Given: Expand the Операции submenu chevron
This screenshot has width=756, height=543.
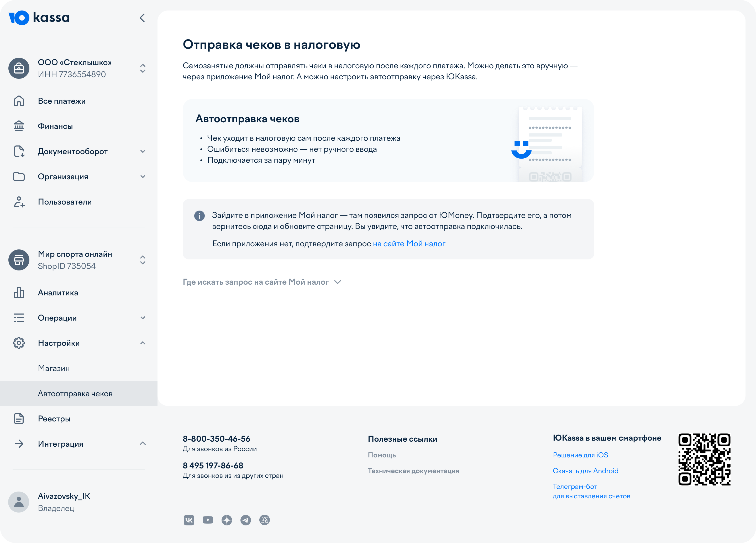Looking at the screenshot, I should (x=143, y=318).
